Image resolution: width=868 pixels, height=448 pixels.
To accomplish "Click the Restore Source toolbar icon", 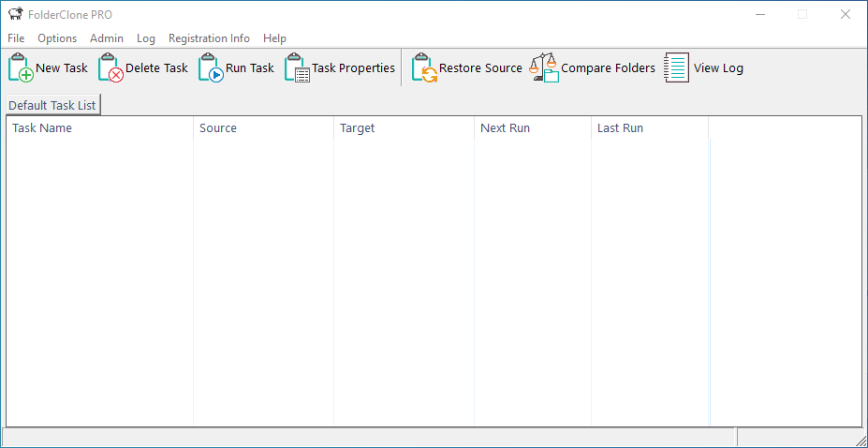I will (x=424, y=68).
